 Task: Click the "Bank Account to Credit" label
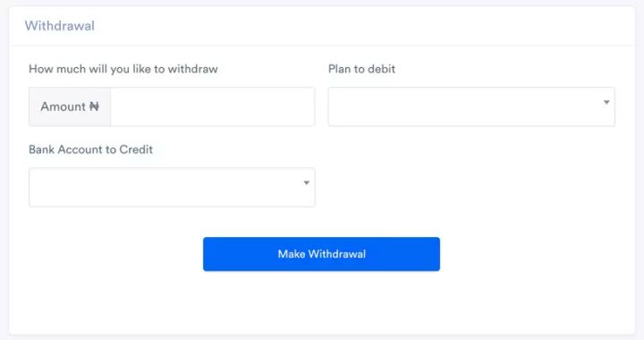click(90, 149)
